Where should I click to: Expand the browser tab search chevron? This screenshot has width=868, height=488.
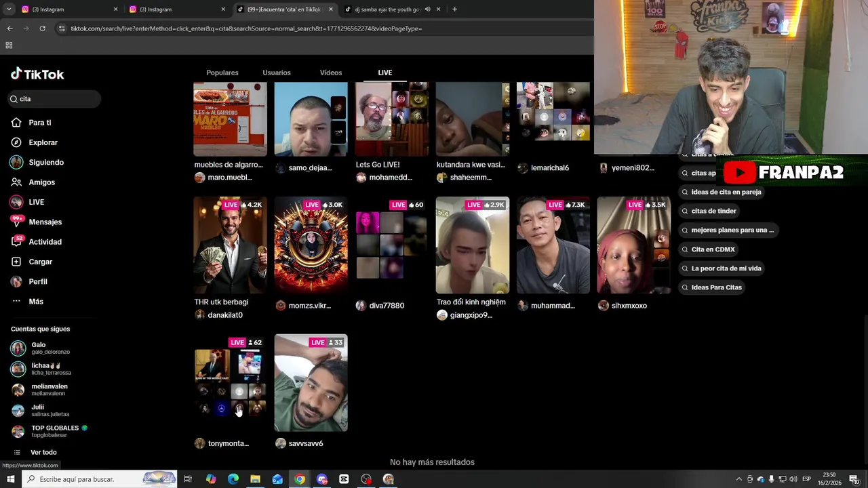click(9, 9)
